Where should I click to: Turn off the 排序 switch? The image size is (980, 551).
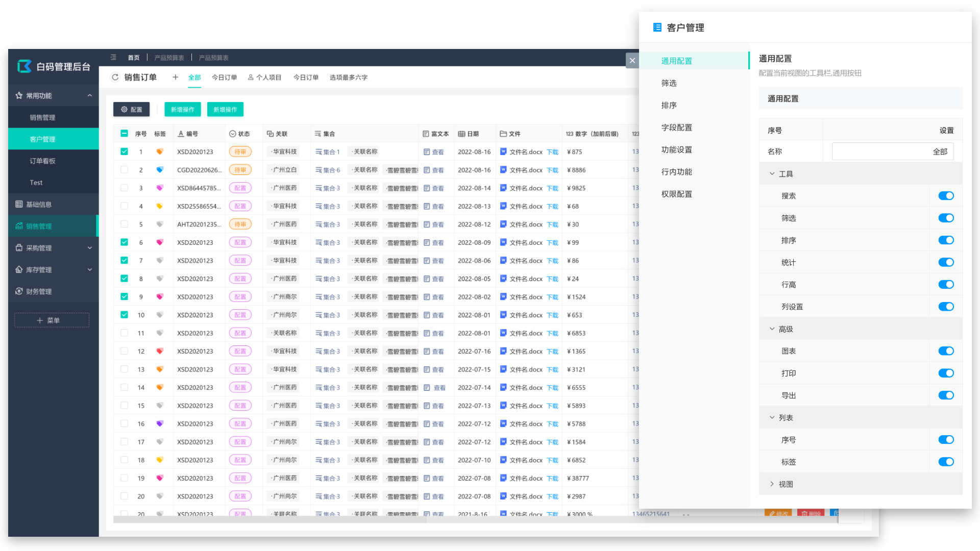click(x=946, y=240)
